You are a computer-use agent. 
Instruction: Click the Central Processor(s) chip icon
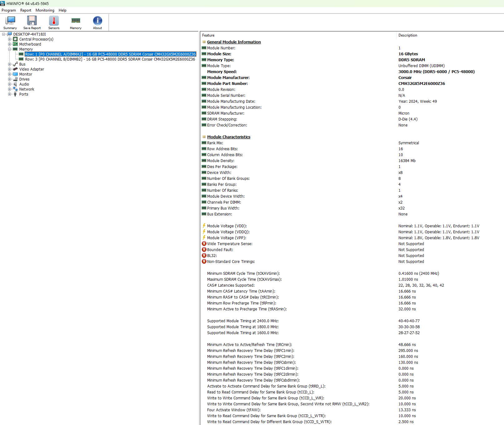click(x=15, y=39)
